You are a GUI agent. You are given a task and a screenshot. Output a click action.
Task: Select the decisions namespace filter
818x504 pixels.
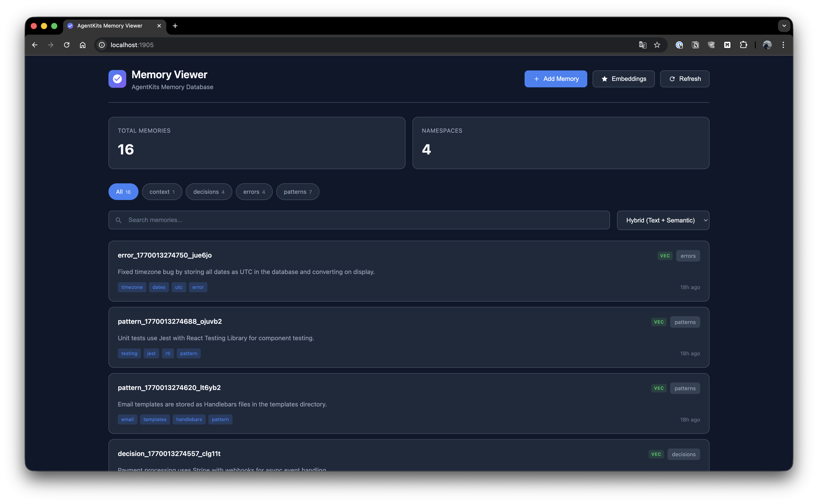pos(209,192)
